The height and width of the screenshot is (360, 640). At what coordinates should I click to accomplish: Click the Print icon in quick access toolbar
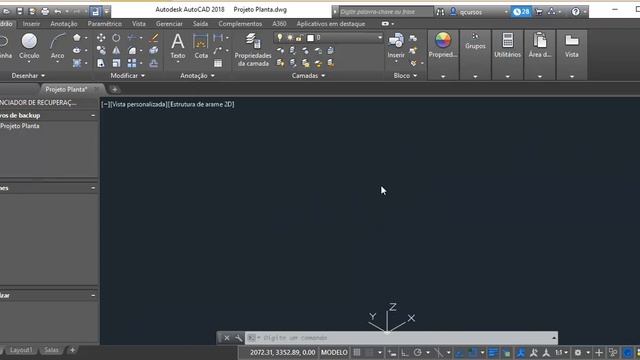tap(45, 11)
